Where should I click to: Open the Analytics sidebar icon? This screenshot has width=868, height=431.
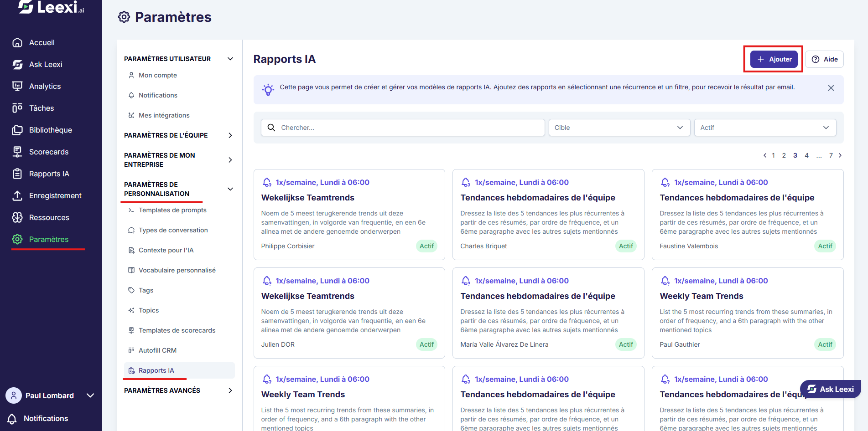[x=17, y=86]
